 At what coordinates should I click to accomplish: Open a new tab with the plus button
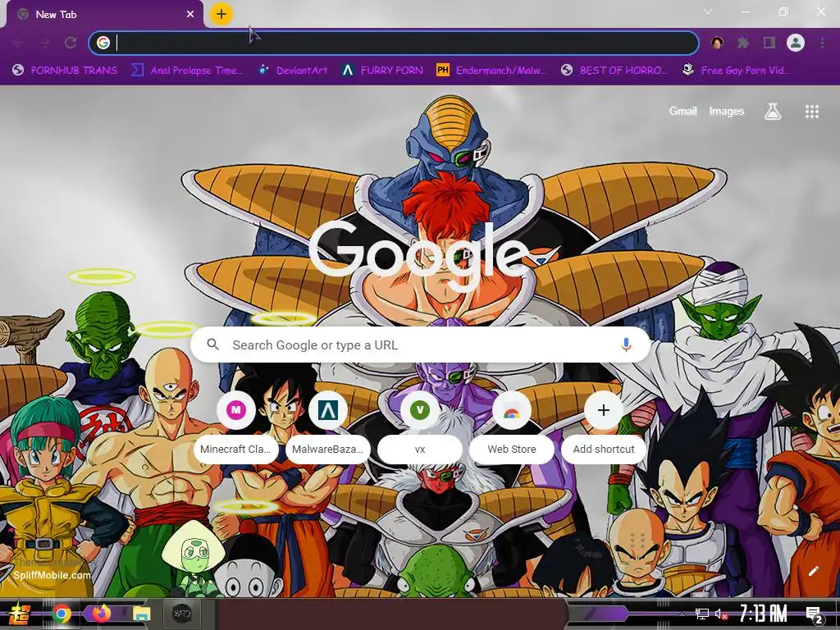[221, 14]
